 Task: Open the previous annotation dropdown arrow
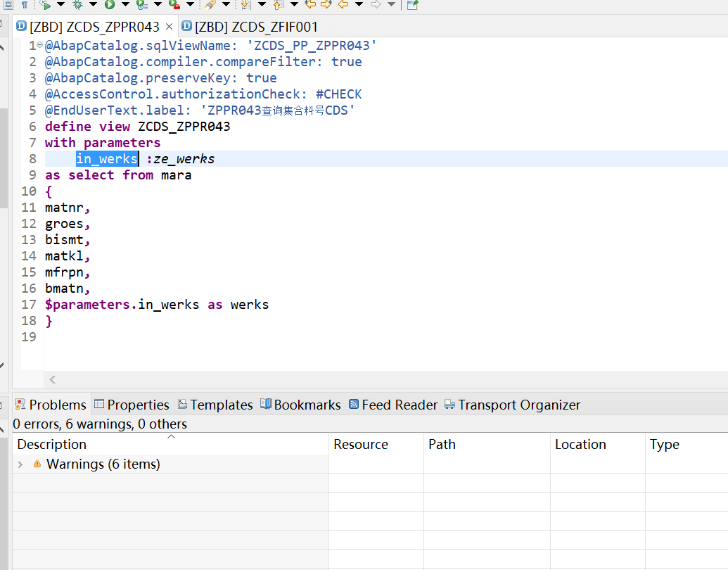(294, 5)
